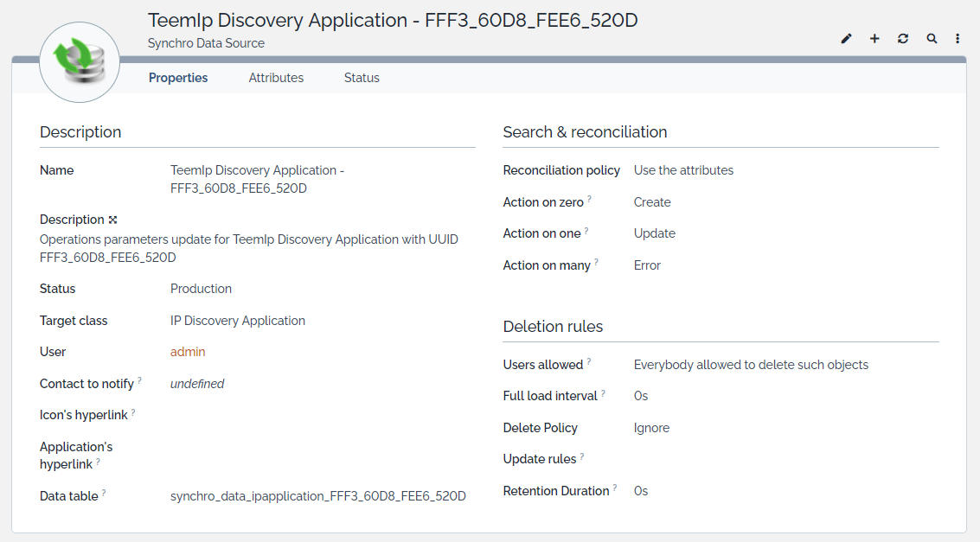Click help icon beside Action on many

[596, 262]
